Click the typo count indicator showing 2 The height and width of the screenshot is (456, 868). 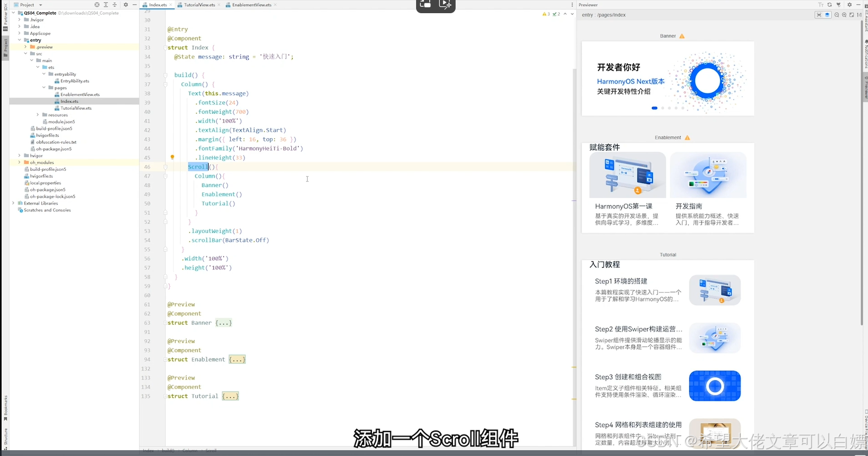[x=556, y=14]
